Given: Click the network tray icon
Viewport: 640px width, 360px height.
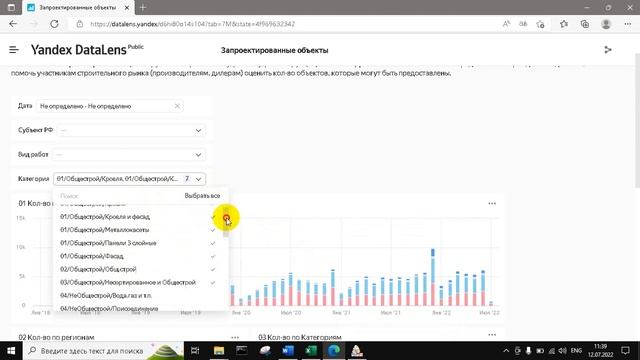Looking at the screenshot, I should 551,351.
